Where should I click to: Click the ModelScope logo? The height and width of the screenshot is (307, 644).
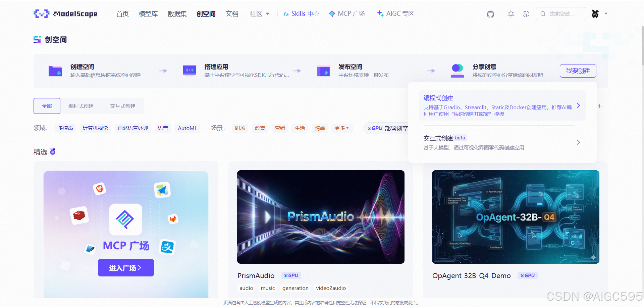tap(65, 13)
